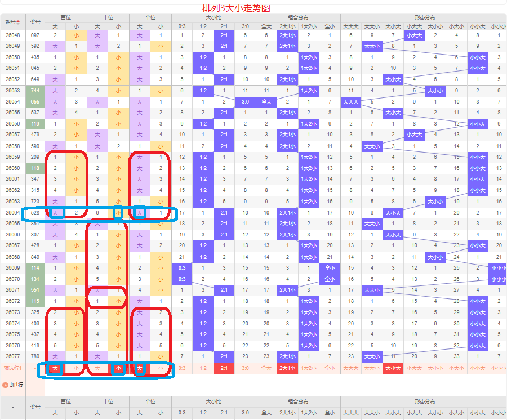Select 2大1小 in the 预选行1 row
The height and width of the screenshot is (420, 507).
coord(287,369)
